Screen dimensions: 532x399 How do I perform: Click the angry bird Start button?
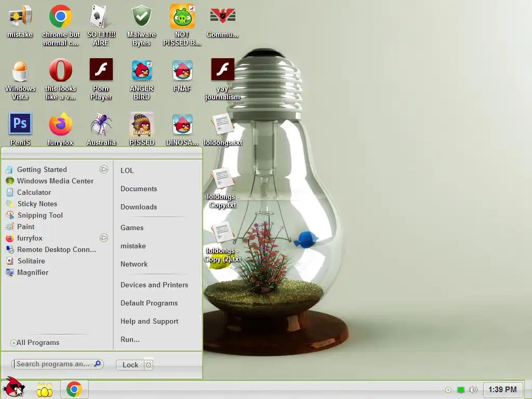pos(13,387)
